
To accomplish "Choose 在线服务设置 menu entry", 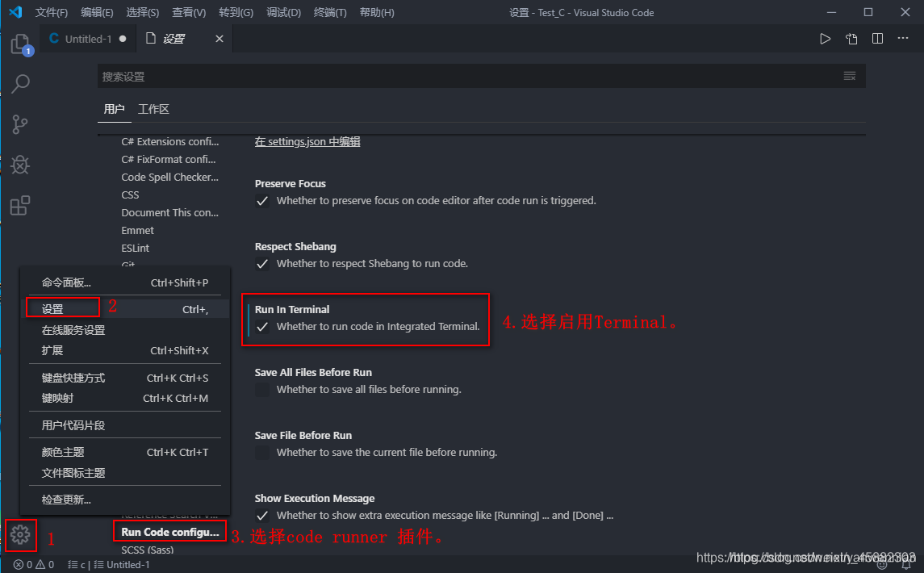I will pos(125,330).
